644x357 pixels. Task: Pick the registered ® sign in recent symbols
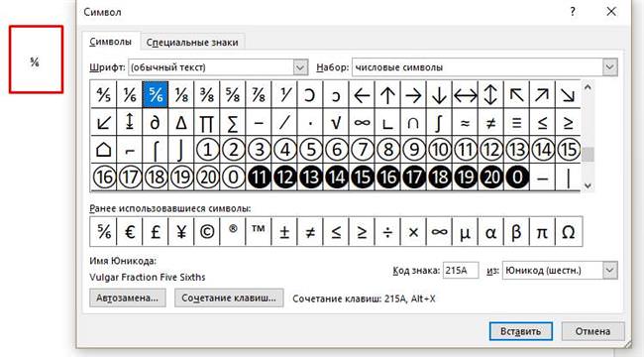(233, 232)
